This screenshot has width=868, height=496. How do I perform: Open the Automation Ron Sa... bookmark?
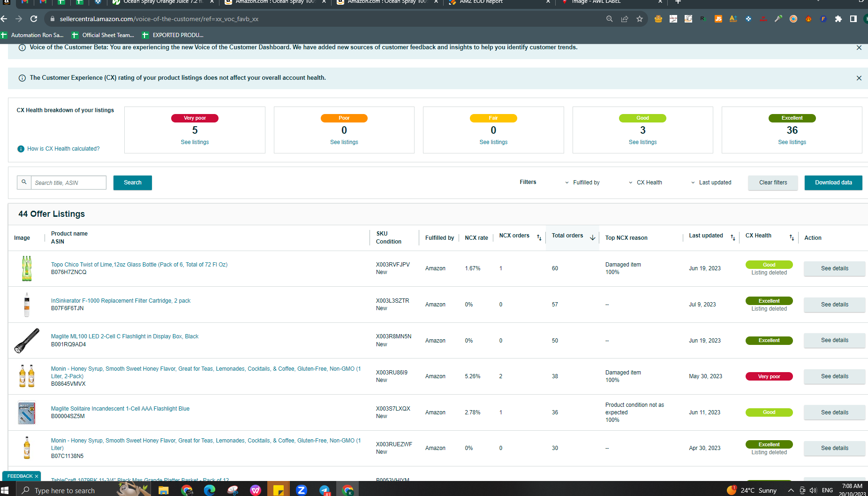[32, 35]
